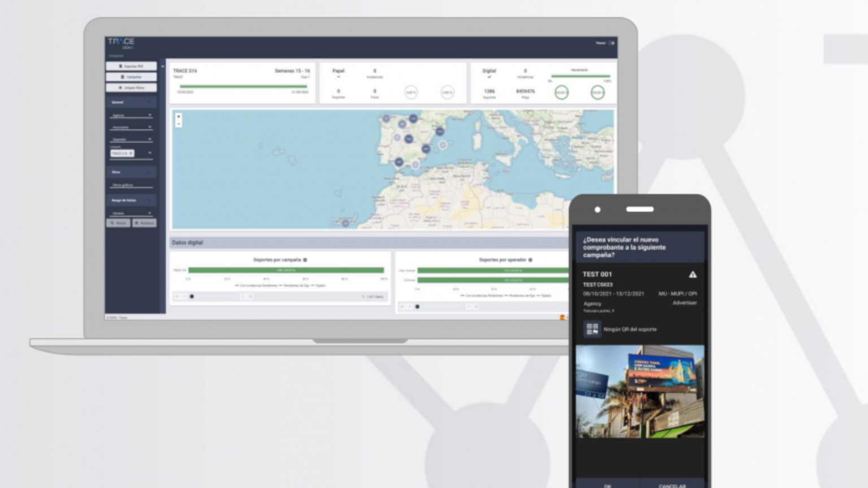Open the info icon beside Soportes por campaña
The image size is (868, 488).
pyautogui.click(x=305, y=260)
